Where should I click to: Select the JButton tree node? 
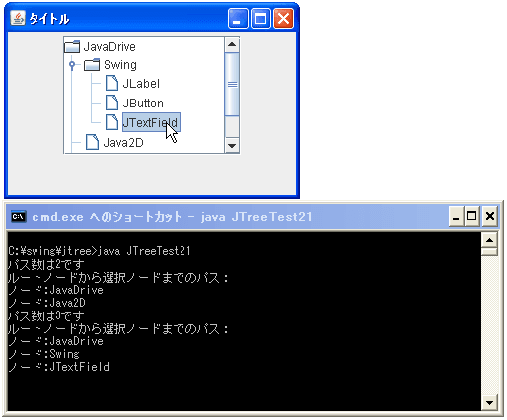143,104
